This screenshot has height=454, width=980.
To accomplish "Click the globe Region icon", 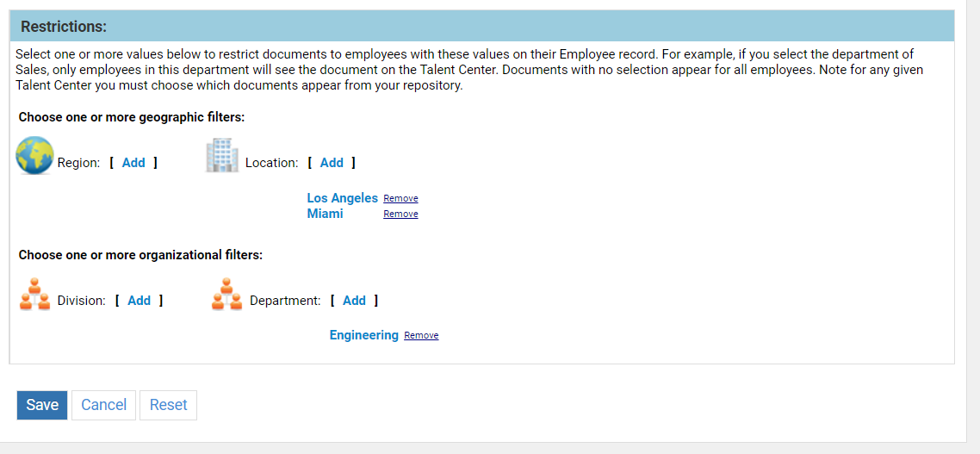I will pos(34,156).
